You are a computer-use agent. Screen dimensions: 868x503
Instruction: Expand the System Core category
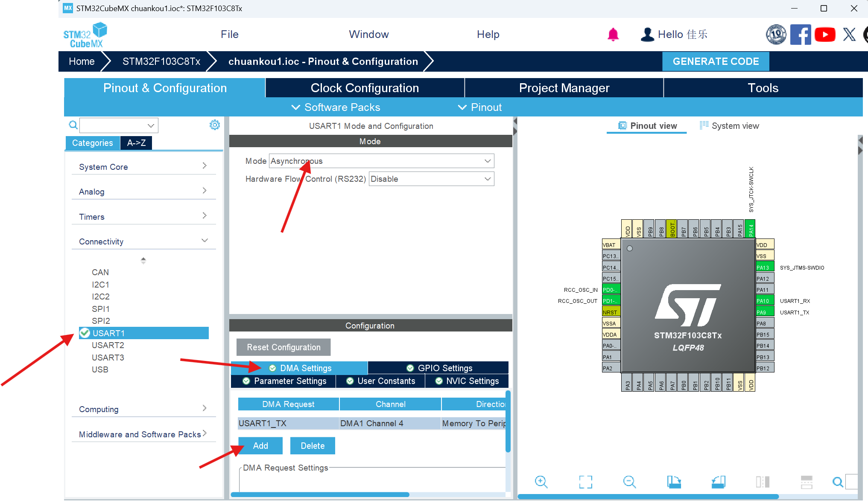(x=143, y=166)
